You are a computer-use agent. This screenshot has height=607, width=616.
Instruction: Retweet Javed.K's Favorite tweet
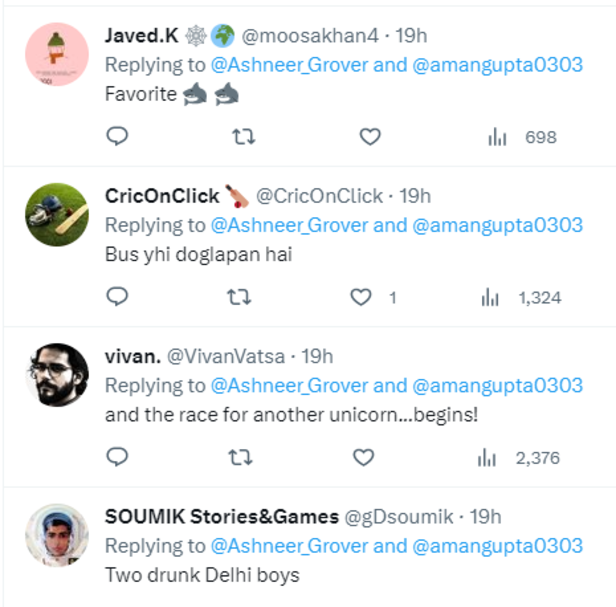(242, 137)
